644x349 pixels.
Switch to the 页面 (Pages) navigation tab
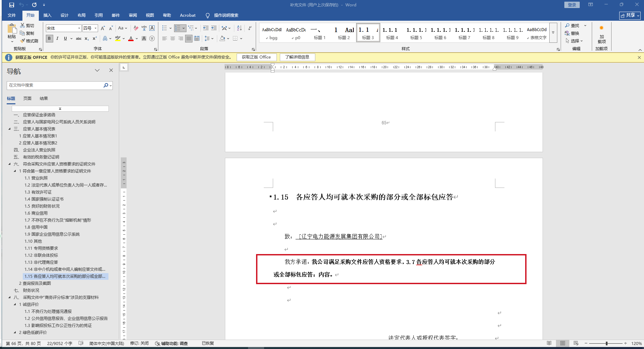[x=27, y=98]
